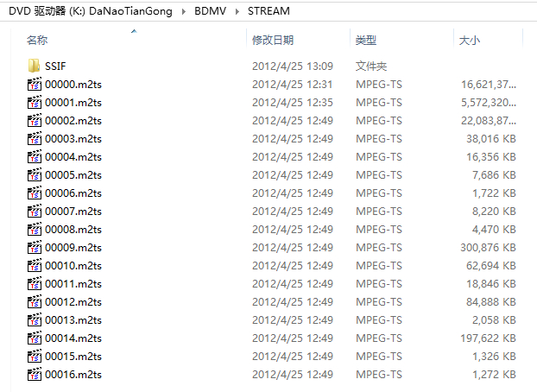The image size is (537, 392).
Task: Select the 00000.m2ts file icon
Action: tap(35, 84)
